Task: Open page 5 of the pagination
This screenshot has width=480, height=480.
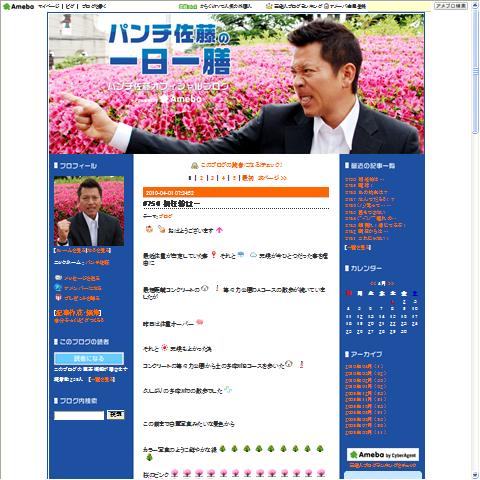Action: click(x=234, y=178)
